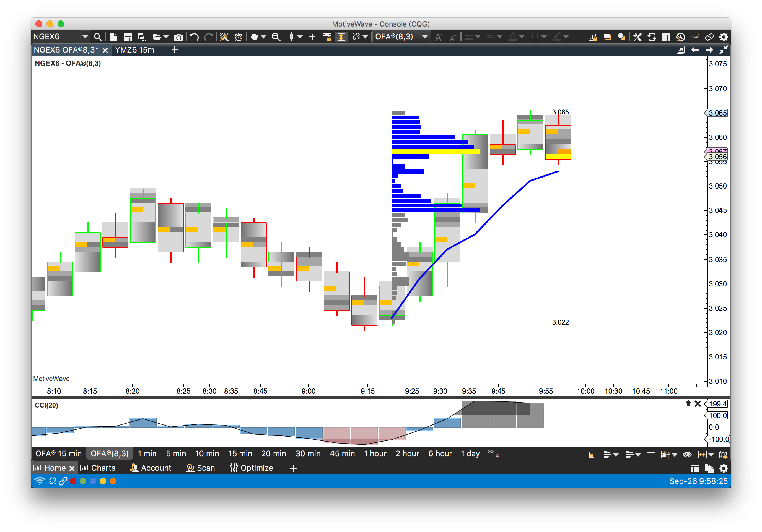762x532 pixels.
Task: Expand the NGEX6 symbol dropdown arrow
Action: [85, 37]
